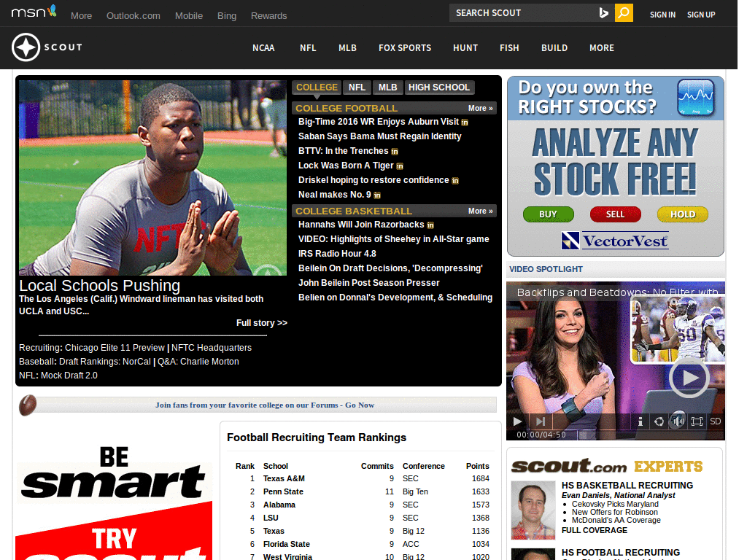
Task: Click VectorVest stock chart icon
Action: click(696, 98)
